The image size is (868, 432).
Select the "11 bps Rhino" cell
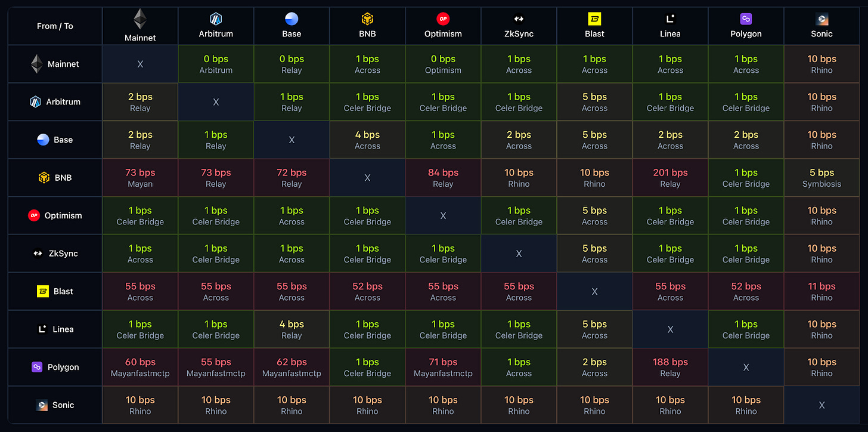(x=821, y=291)
